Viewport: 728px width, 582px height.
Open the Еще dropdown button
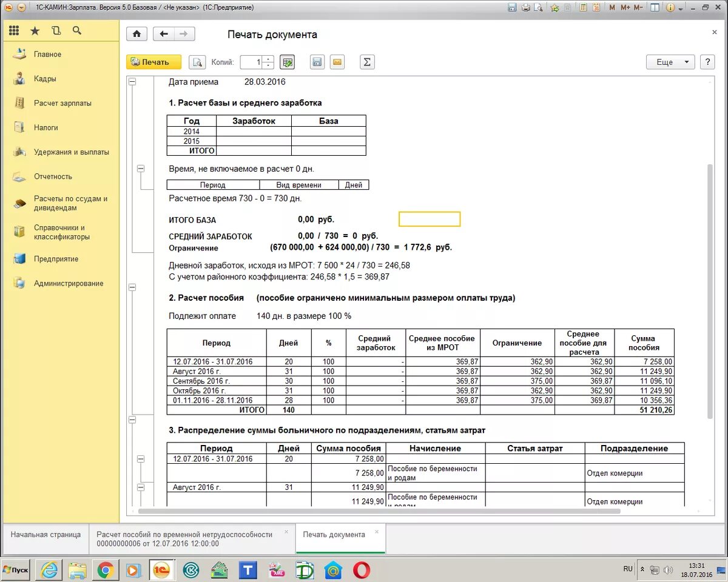(670, 62)
